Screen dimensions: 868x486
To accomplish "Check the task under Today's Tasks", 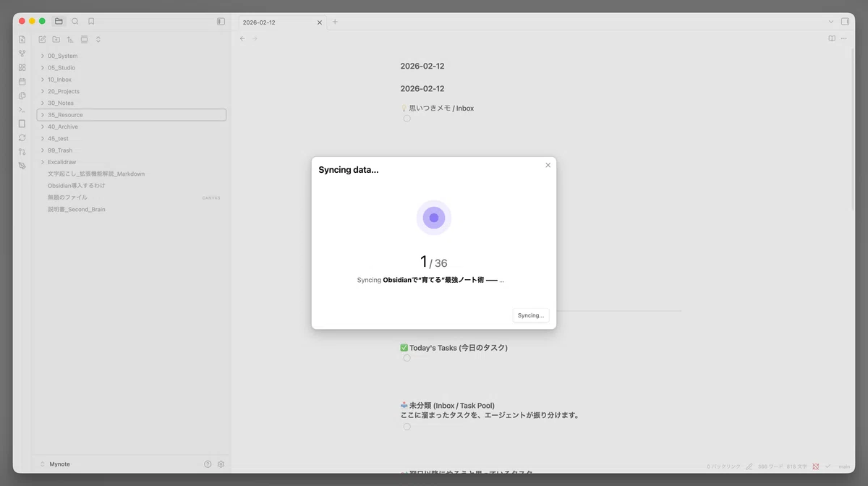I will 407,358.
